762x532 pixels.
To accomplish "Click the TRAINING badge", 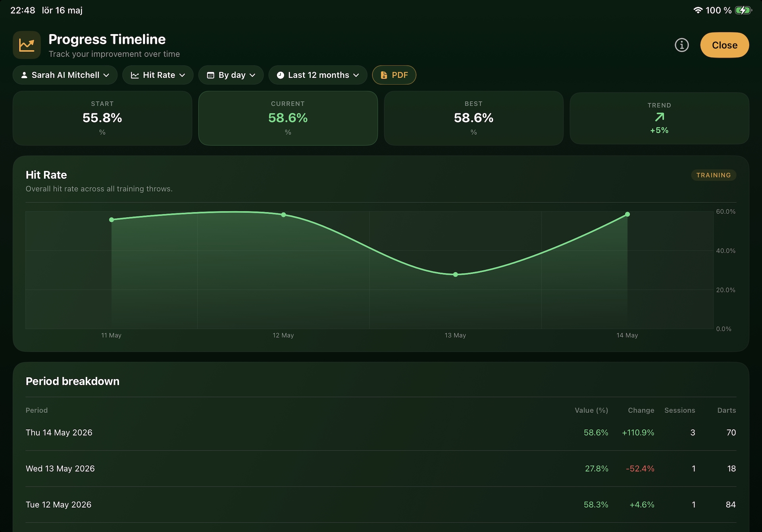I will (714, 175).
